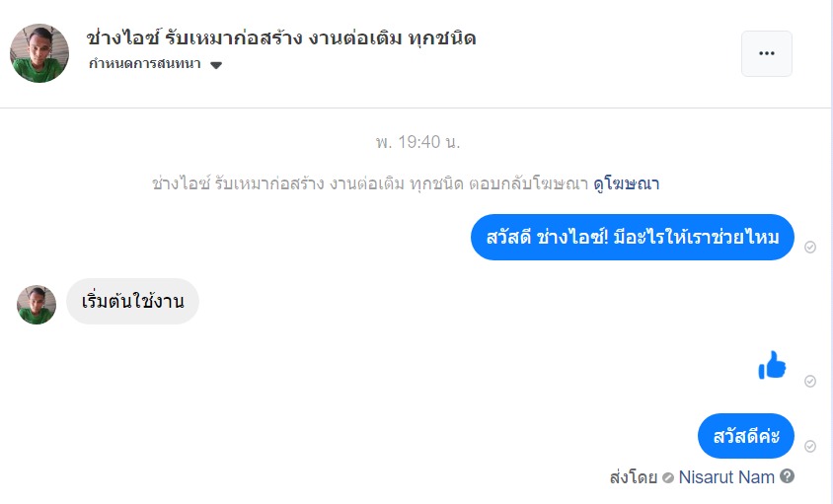Click the question mark icon beside Nisarut Nam

(787, 476)
